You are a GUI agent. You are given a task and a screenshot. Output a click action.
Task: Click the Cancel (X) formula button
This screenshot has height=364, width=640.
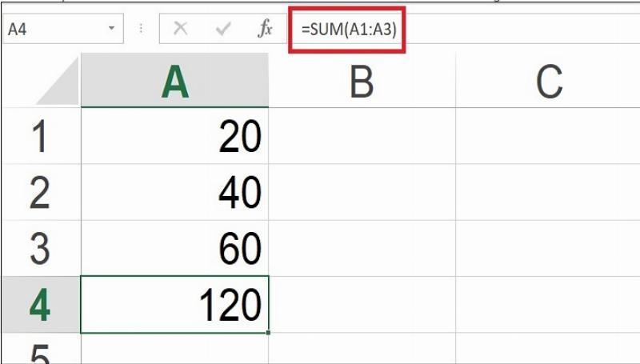click(181, 29)
